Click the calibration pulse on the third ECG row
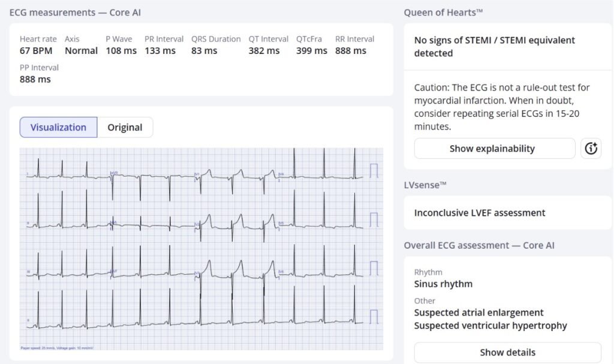The height and width of the screenshot is (364, 614). (x=374, y=268)
